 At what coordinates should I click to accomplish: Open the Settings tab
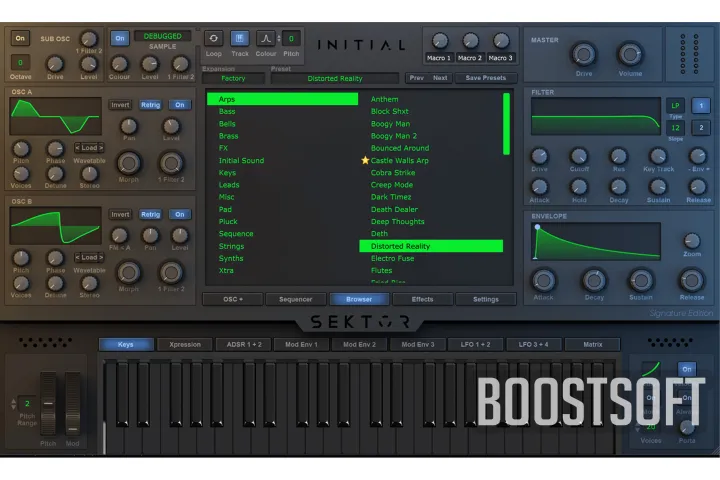(486, 299)
